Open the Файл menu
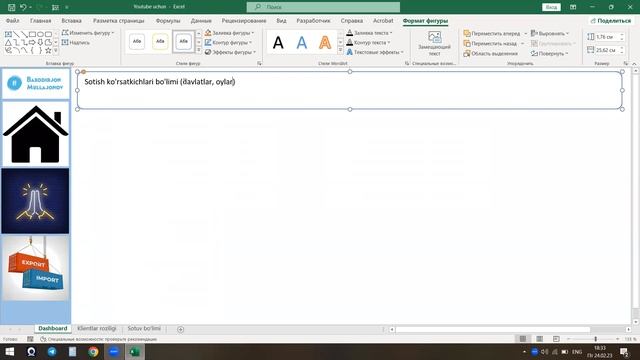The image size is (640, 360). (x=13, y=20)
